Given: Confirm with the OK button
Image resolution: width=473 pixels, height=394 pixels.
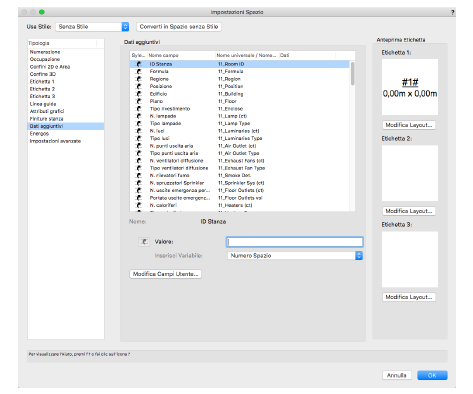Looking at the screenshot, I should tap(432, 375).
